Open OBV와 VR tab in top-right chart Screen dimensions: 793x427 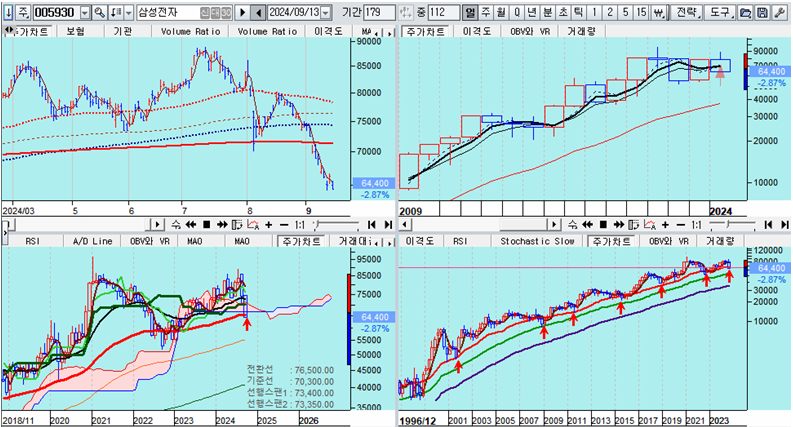pos(530,31)
